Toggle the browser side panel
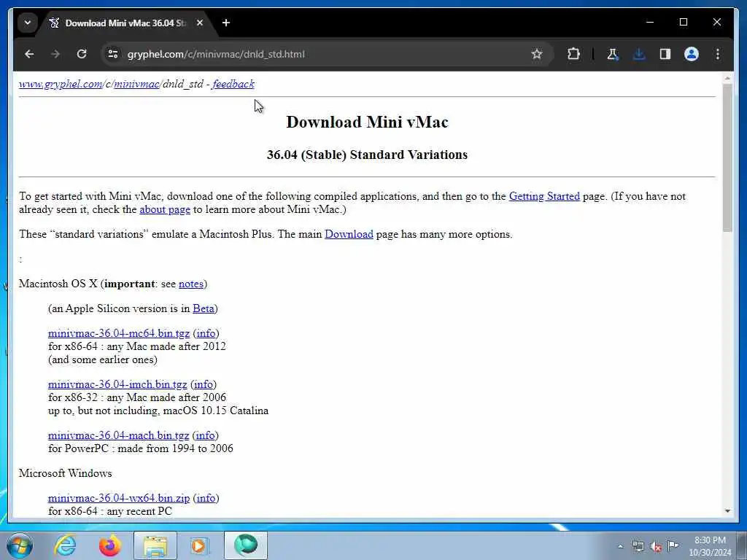This screenshot has height=560, width=747. tap(665, 54)
